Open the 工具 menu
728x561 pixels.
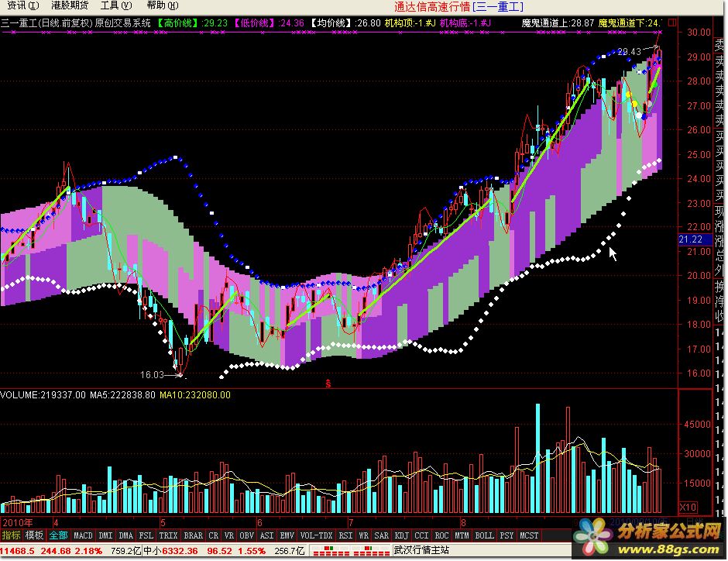point(116,5)
